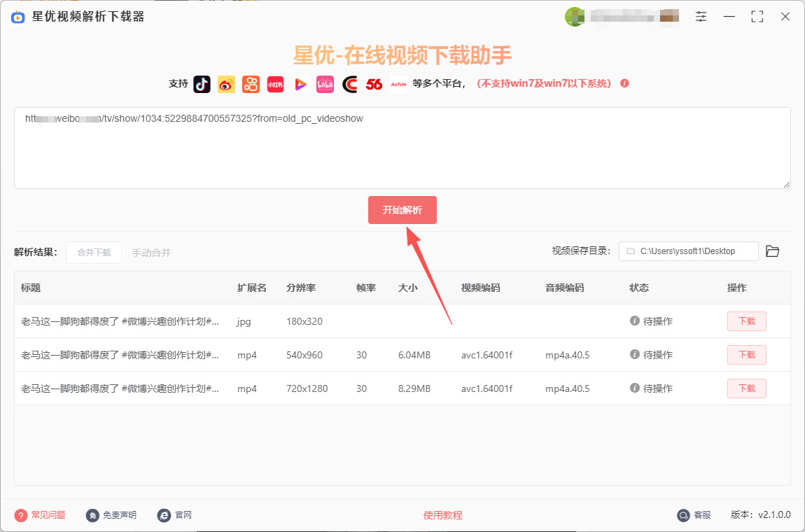805x532 pixels.
Task: Click the status info icon in jpg row
Action: pyautogui.click(x=635, y=321)
